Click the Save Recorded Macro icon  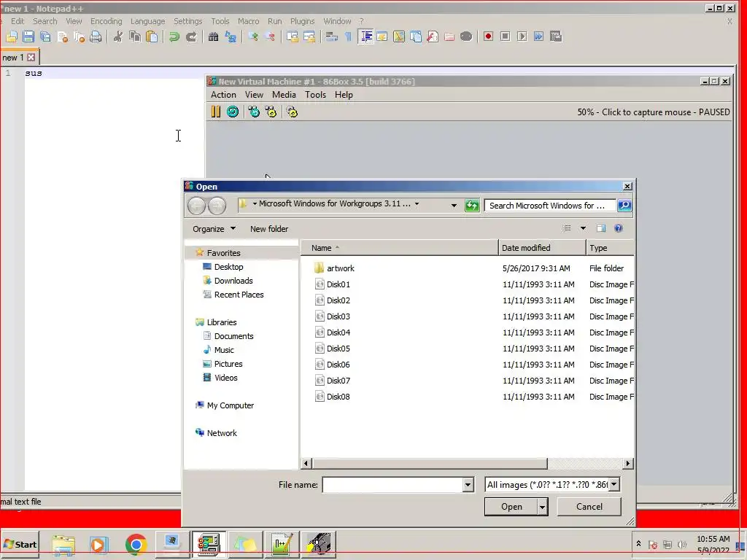[556, 36]
